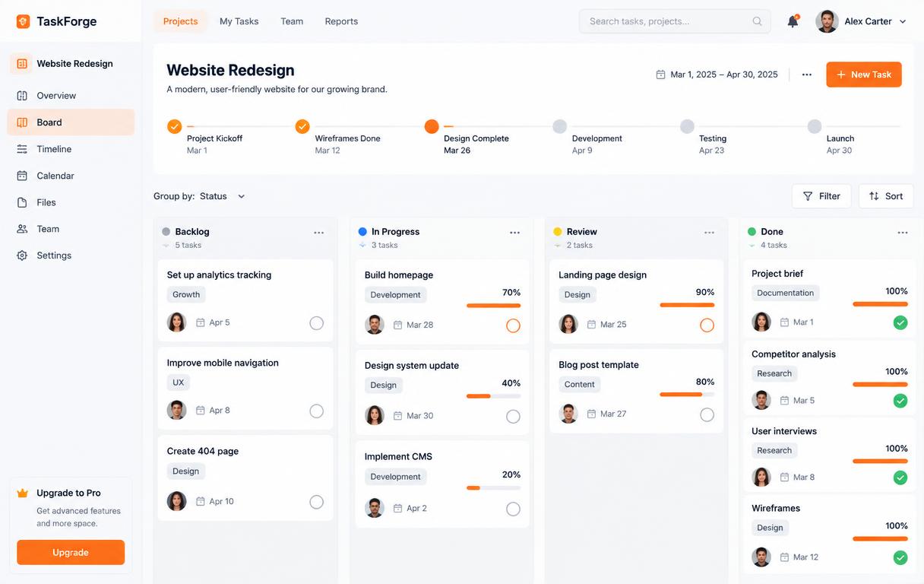The image size is (924, 584).
Task: Click assignee avatar on Set up analytics tracking
Action: click(176, 322)
